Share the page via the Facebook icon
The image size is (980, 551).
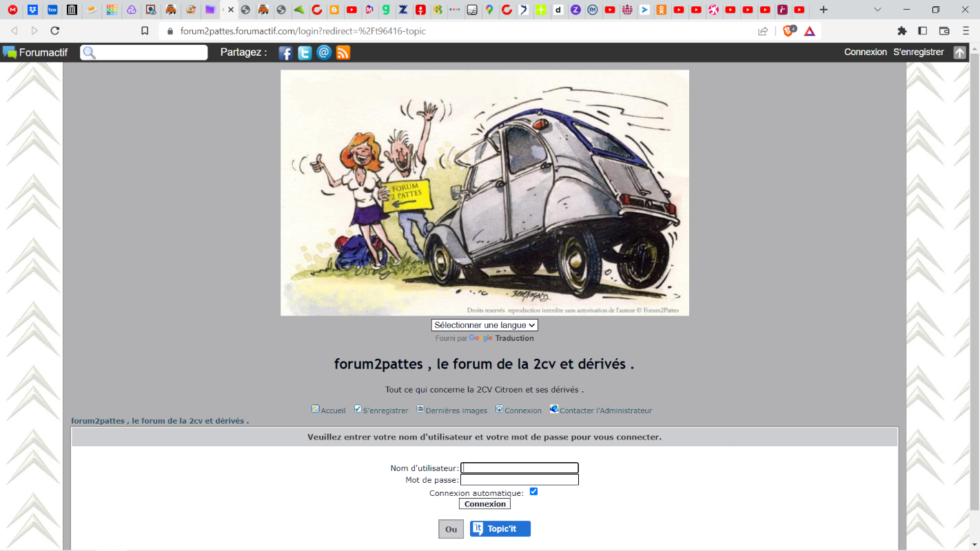[x=285, y=53]
